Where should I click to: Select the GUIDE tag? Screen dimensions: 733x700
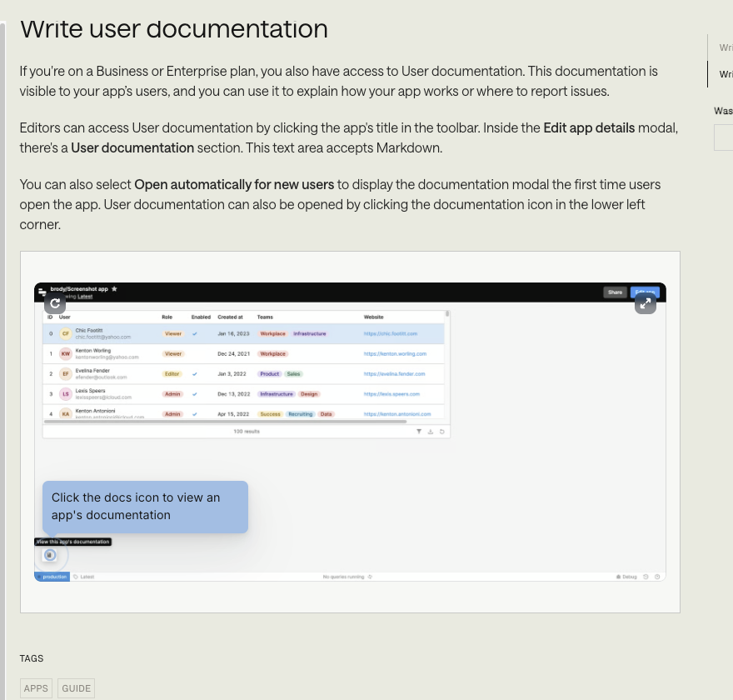(76, 688)
